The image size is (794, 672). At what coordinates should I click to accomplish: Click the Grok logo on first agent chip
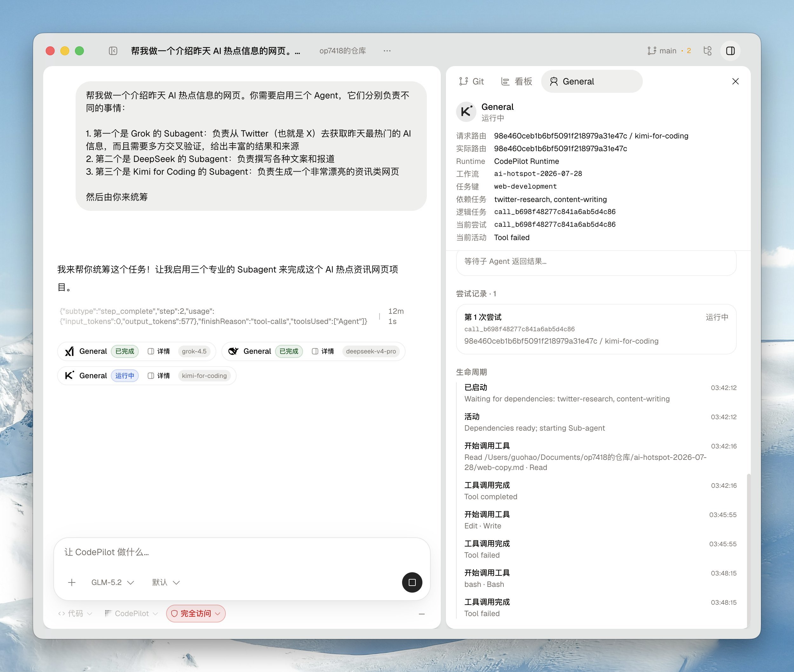(x=69, y=351)
